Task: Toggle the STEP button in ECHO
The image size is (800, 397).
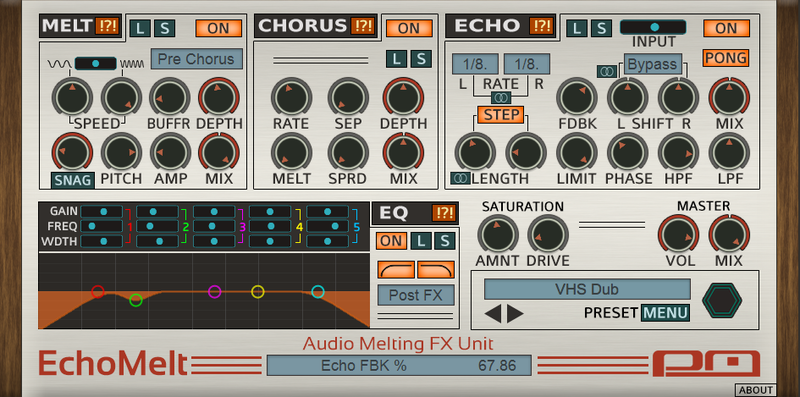Action: pyautogui.click(x=501, y=114)
